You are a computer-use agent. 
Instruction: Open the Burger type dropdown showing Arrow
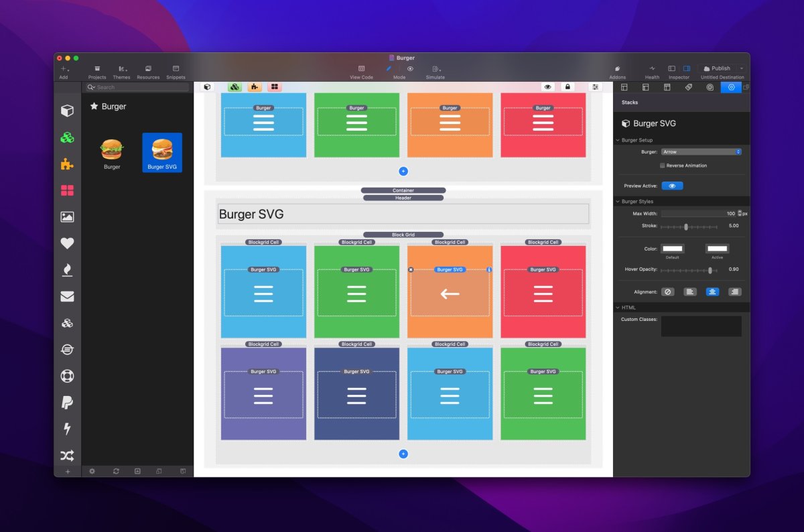(701, 152)
